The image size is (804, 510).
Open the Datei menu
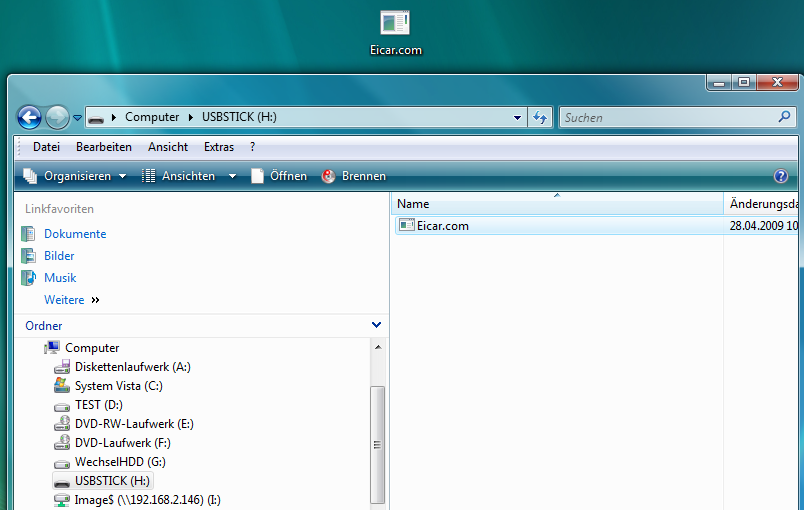(47, 147)
